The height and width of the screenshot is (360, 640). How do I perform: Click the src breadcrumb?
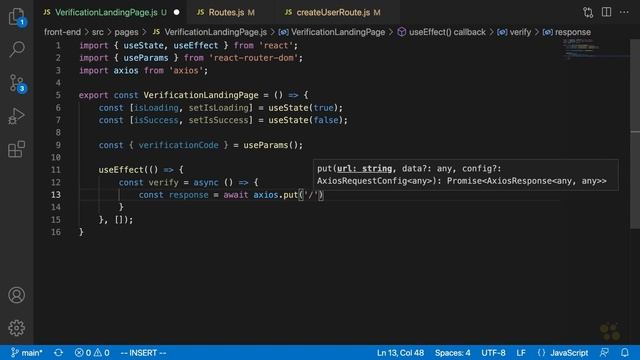tap(98, 32)
